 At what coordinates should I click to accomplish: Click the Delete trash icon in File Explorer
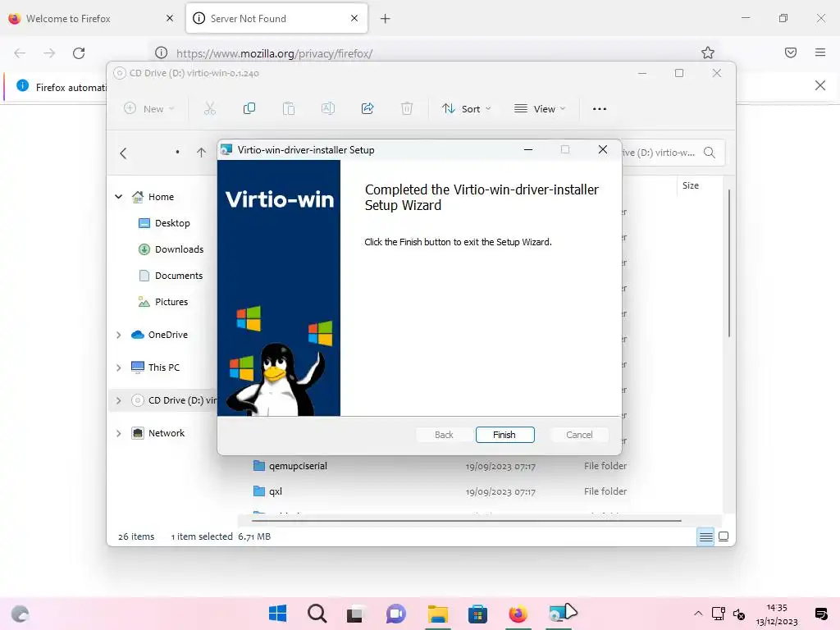[x=407, y=109]
